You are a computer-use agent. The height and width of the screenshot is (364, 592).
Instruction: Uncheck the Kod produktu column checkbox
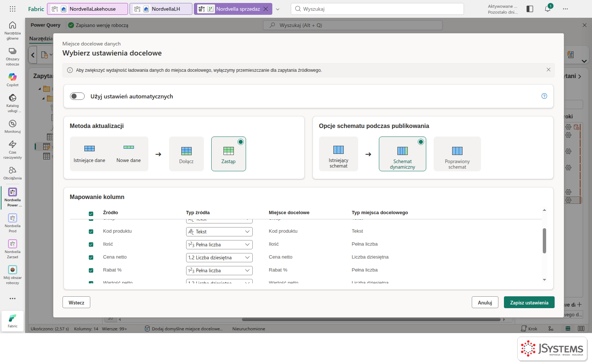tap(91, 232)
